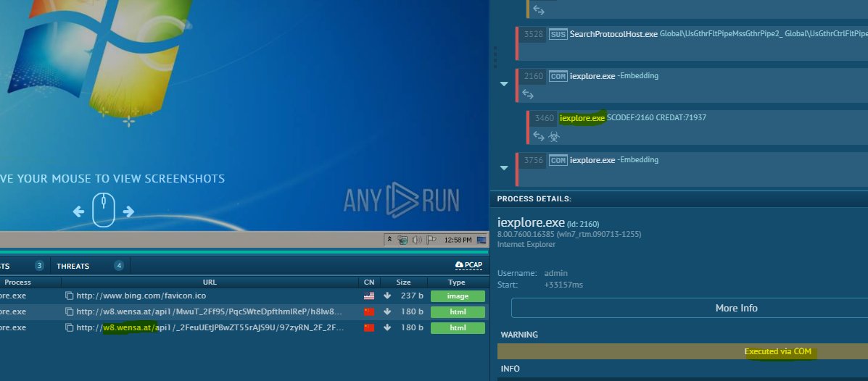Click the Start +33157ms value
The height and width of the screenshot is (381, 868).
tap(563, 285)
